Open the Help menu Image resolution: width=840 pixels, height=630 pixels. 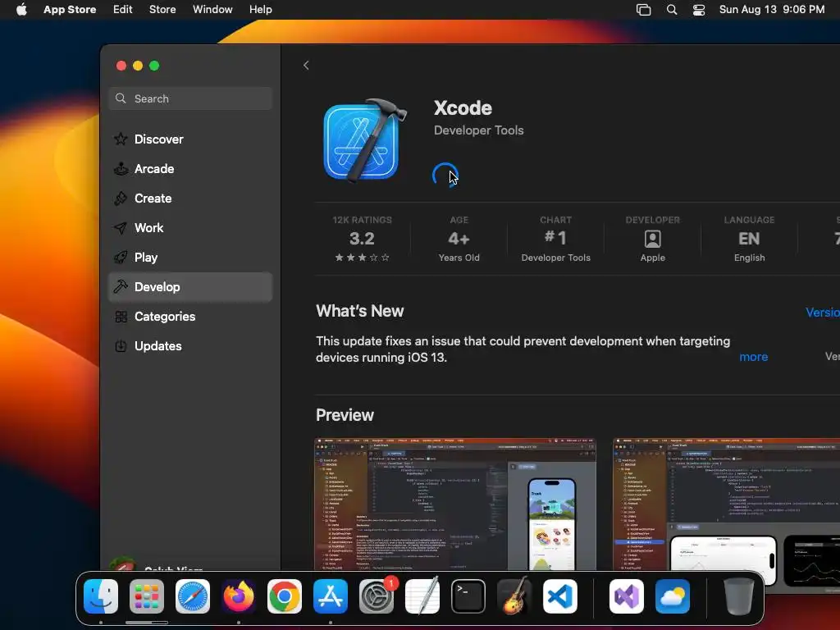pos(261,10)
